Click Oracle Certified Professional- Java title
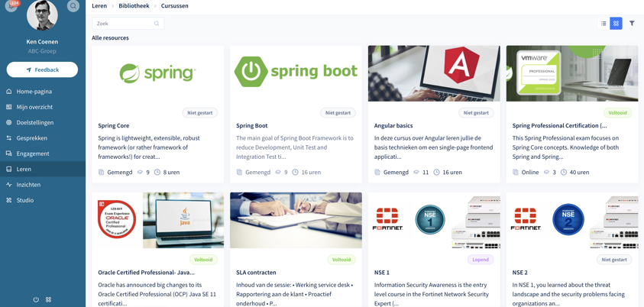Screen dimensions: 644x307 (146, 273)
